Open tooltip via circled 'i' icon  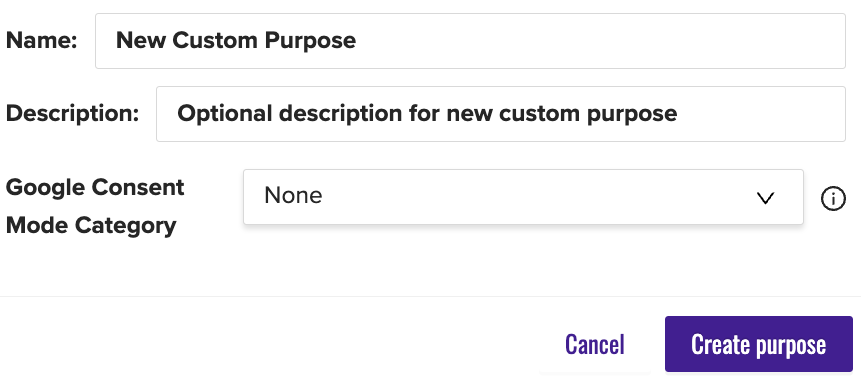[x=833, y=198]
